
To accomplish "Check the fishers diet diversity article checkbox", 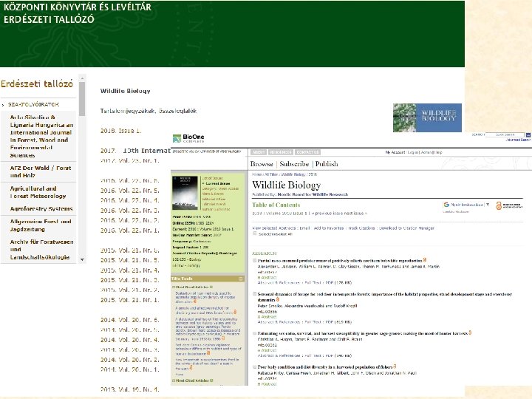I will tap(254, 367).
